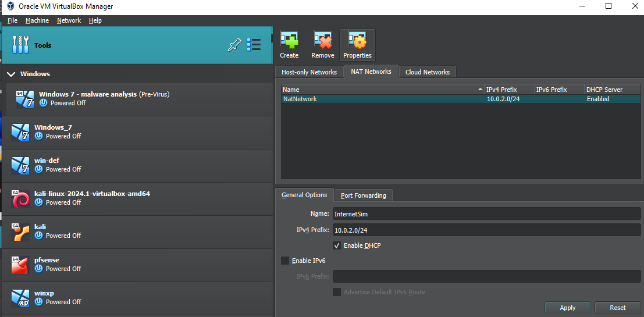Open the Machine menu
This screenshot has width=644, height=317.
click(x=37, y=20)
